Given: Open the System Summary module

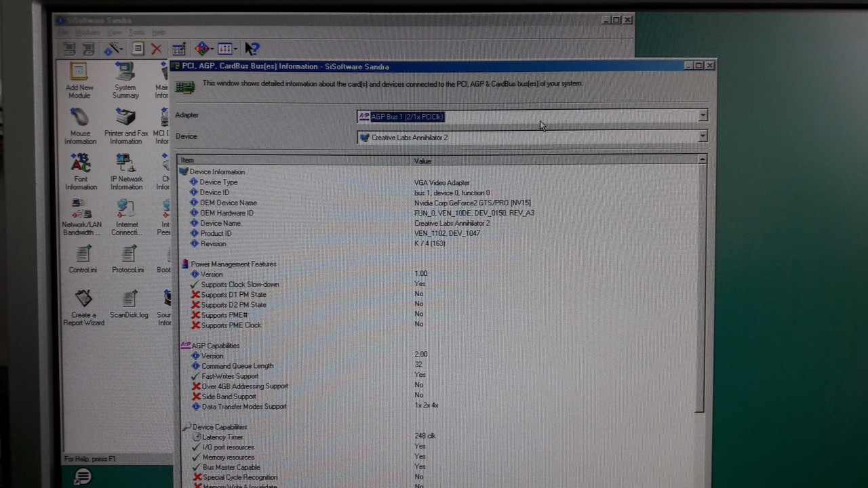Looking at the screenshot, I should (125, 80).
